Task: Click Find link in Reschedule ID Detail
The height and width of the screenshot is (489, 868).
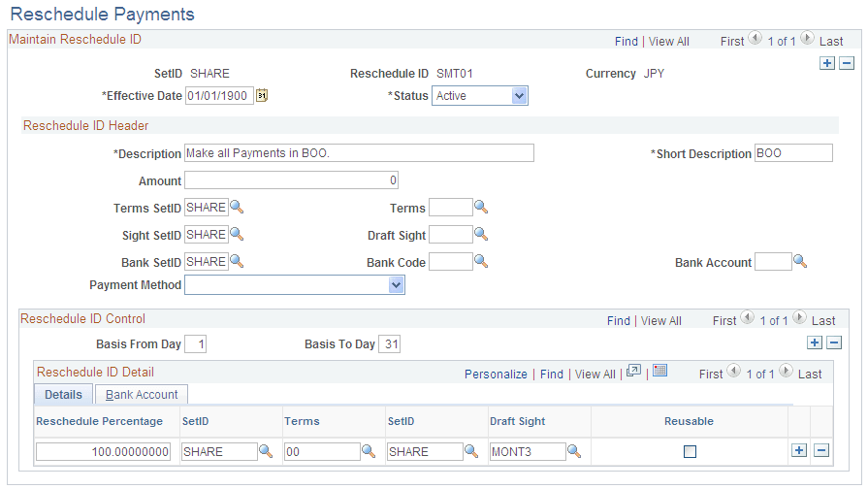Action: (552, 375)
